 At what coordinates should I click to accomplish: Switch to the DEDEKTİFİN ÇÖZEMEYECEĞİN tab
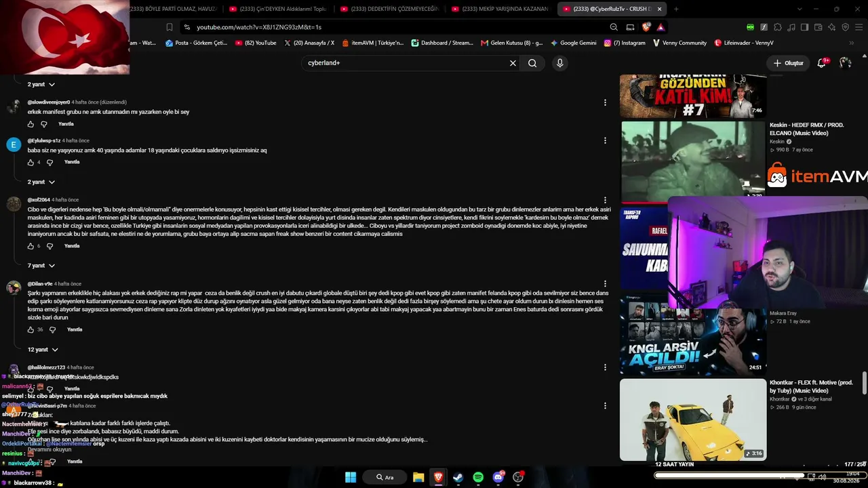coord(389,9)
